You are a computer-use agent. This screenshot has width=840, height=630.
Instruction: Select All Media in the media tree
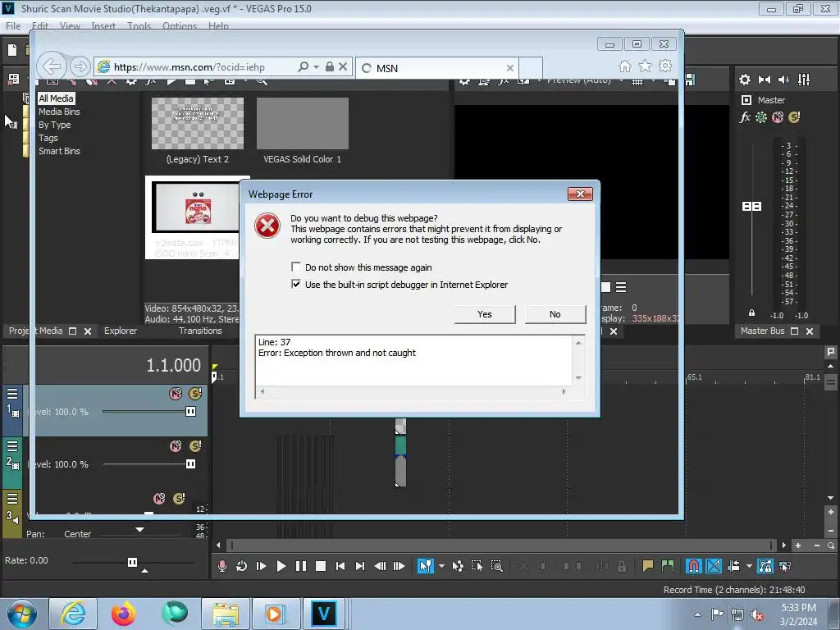56,98
